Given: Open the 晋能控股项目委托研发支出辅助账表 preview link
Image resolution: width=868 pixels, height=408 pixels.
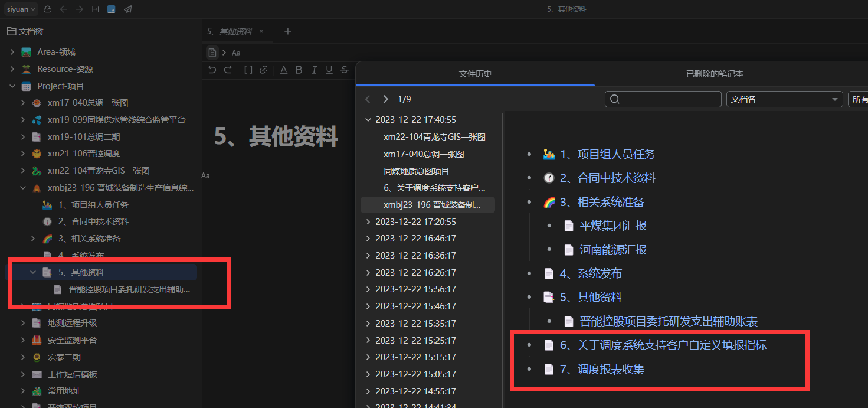Looking at the screenshot, I should (x=669, y=322).
